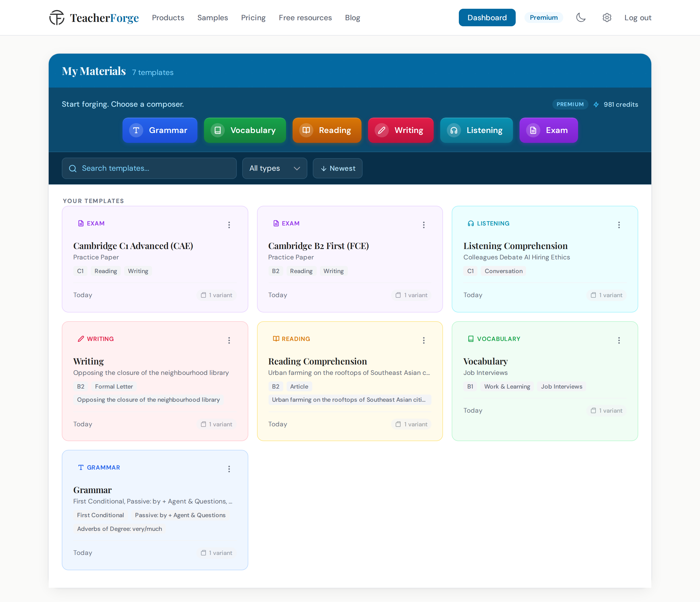Click the lightning credits icon
The width and height of the screenshot is (700, 602).
[596, 105]
